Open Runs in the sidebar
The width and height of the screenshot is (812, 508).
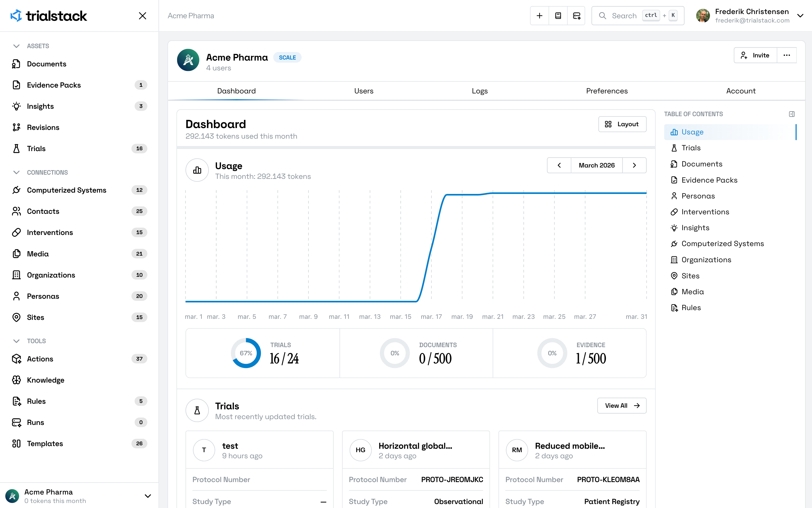(79, 422)
